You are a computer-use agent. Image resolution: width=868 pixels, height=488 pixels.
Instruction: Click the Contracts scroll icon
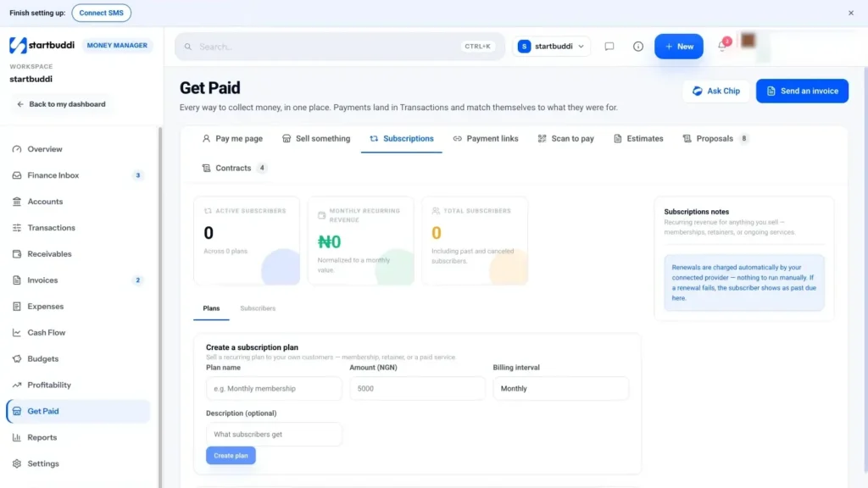(206, 168)
